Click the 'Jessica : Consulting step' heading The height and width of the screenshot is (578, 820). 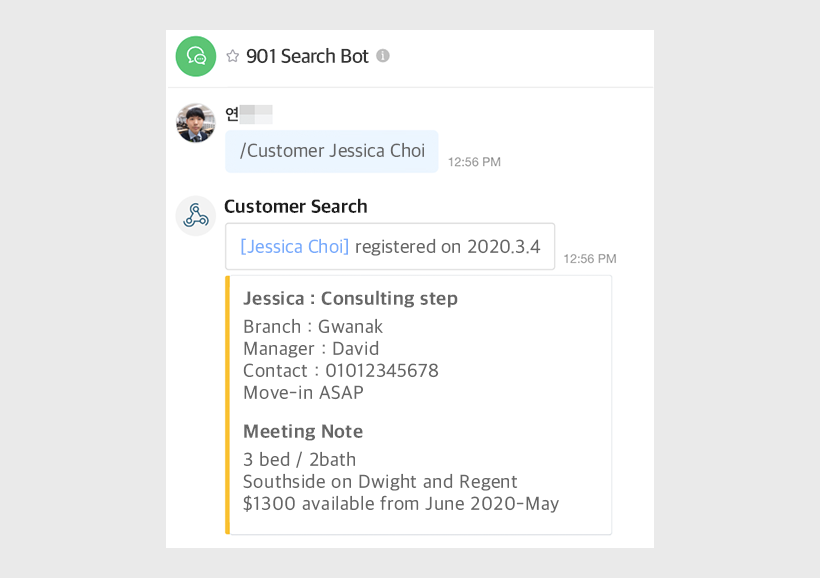(350, 299)
